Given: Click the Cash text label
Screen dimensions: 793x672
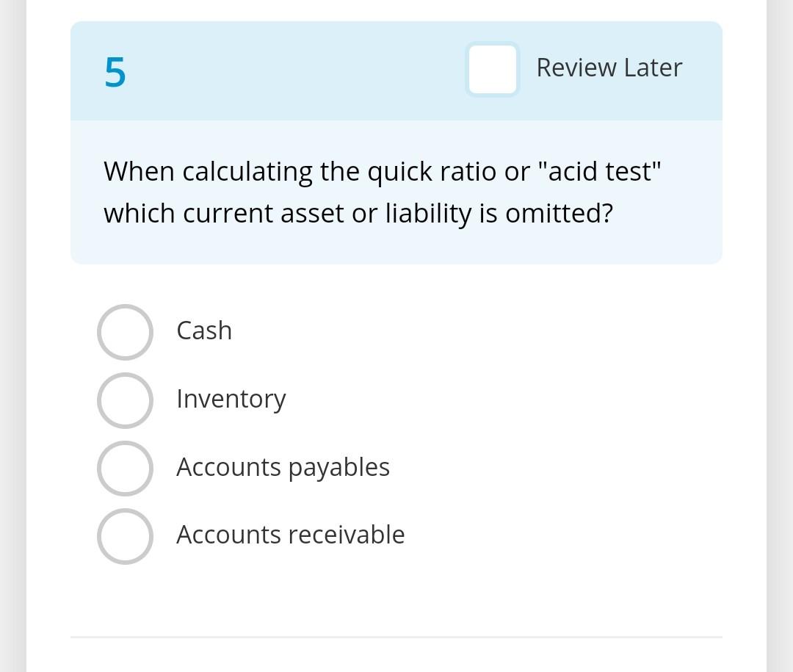Looking at the screenshot, I should pos(204,331).
